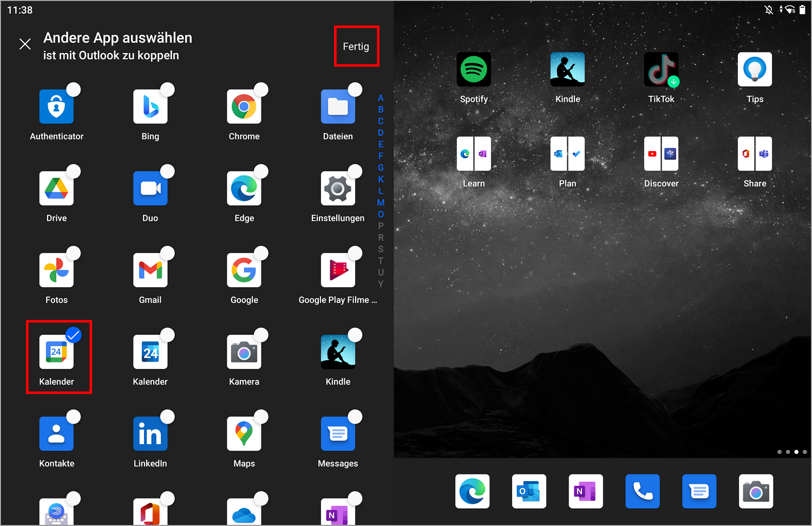Select the Gmail app icon
The width and height of the screenshot is (812, 526).
(150, 270)
